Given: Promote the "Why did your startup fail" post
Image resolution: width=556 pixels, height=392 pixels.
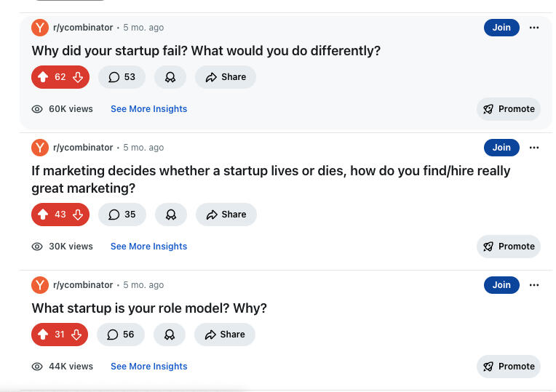Looking at the screenshot, I should [x=509, y=109].
